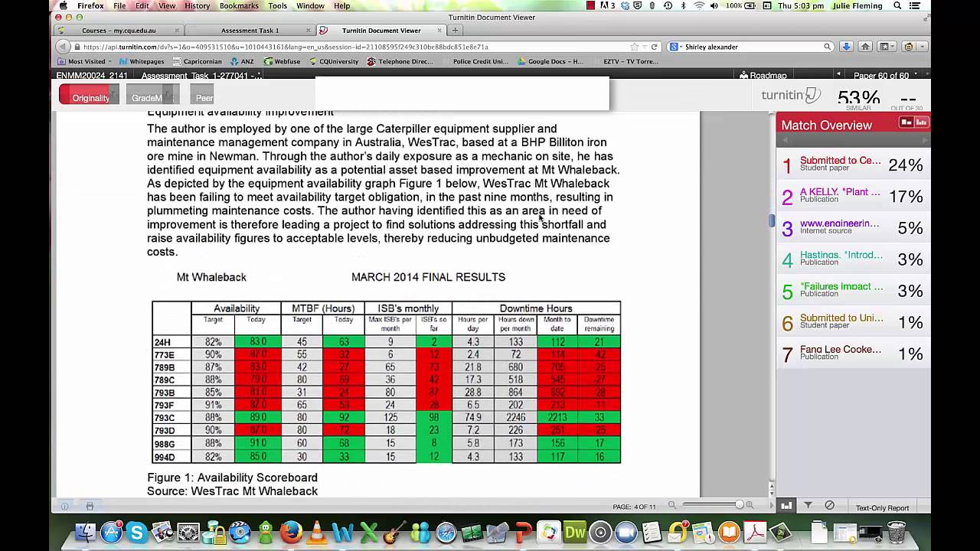
Task: Switch to the GradeMark tab
Action: click(x=152, y=95)
